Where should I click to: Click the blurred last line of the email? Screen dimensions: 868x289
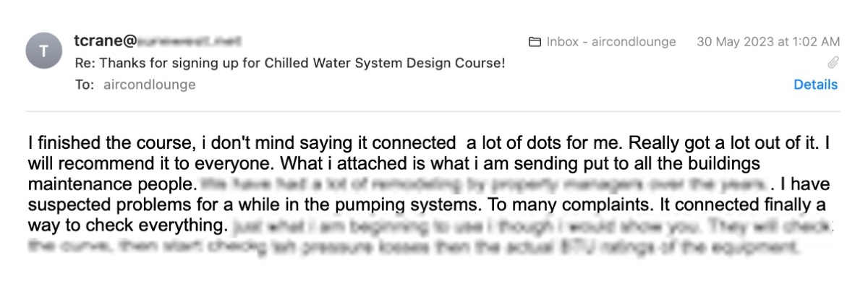click(412, 249)
